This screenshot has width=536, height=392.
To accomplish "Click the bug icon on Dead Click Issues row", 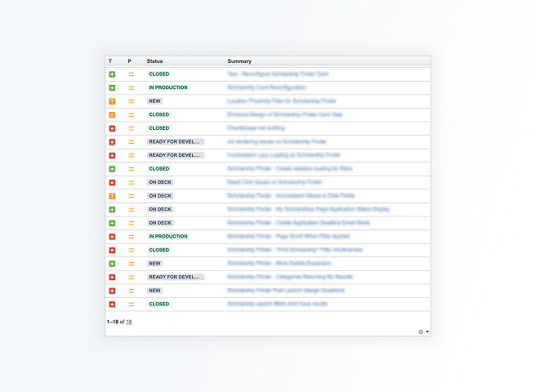I will [112, 182].
